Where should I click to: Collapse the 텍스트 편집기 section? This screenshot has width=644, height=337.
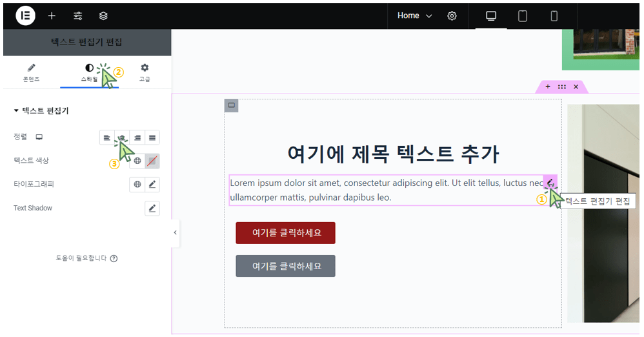coord(41,110)
